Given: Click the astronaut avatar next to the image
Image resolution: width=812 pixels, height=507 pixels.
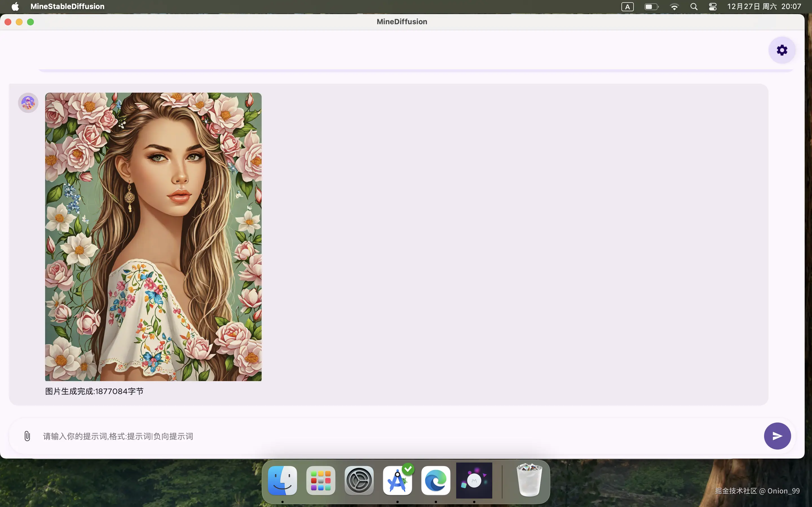Looking at the screenshot, I should click(28, 103).
